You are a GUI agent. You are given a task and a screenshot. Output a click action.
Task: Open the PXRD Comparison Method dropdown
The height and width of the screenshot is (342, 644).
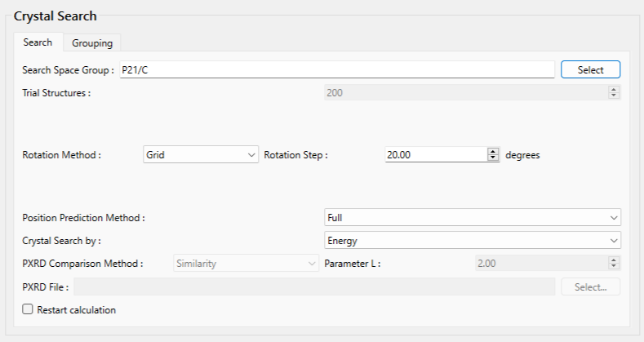[245, 263]
